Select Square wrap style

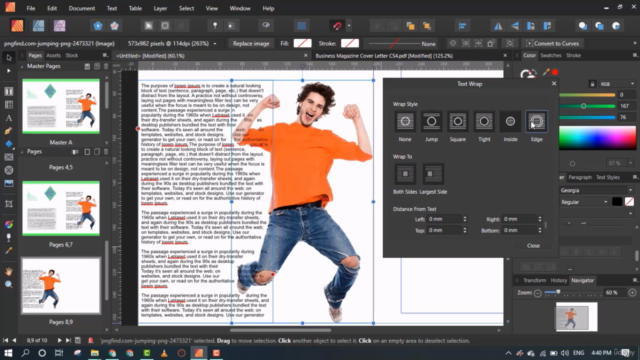pyautogui.click(x=458, y=121)
